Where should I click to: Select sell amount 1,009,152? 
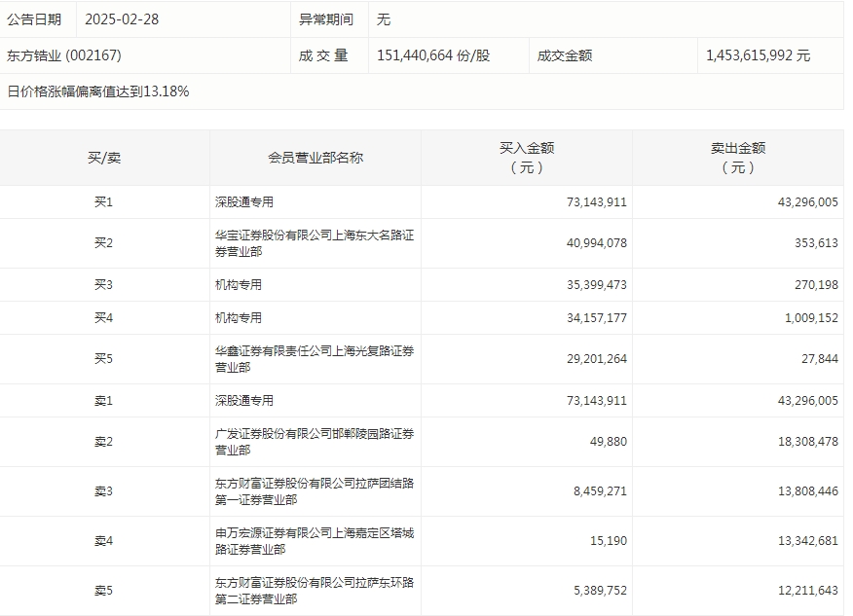[811, 318]
